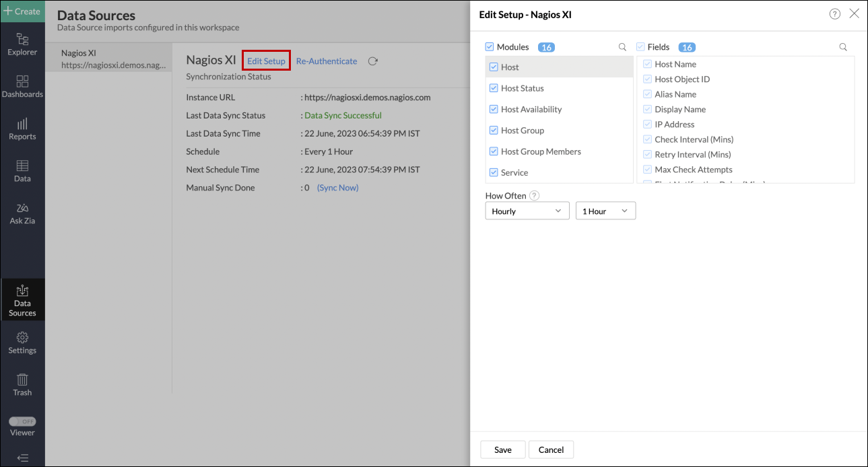868x467 pixels.
Task: Open Dashboards from the left sidebar
Action: coord(22,86)
